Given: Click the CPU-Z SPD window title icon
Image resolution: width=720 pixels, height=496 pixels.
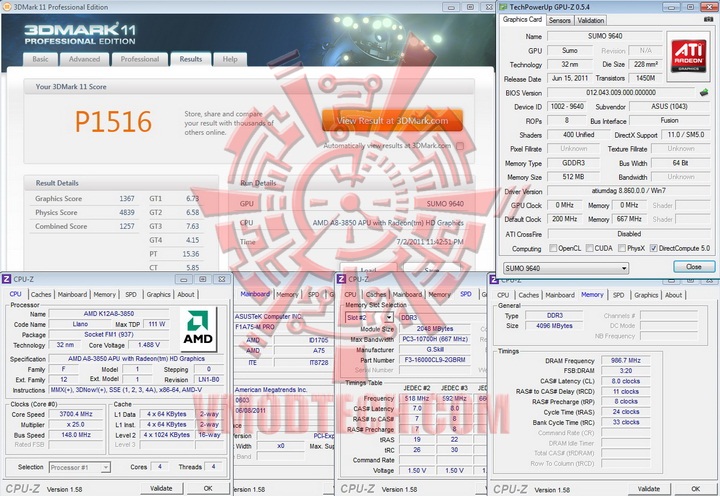Looking at the screenshot, I should pos(342,279).
